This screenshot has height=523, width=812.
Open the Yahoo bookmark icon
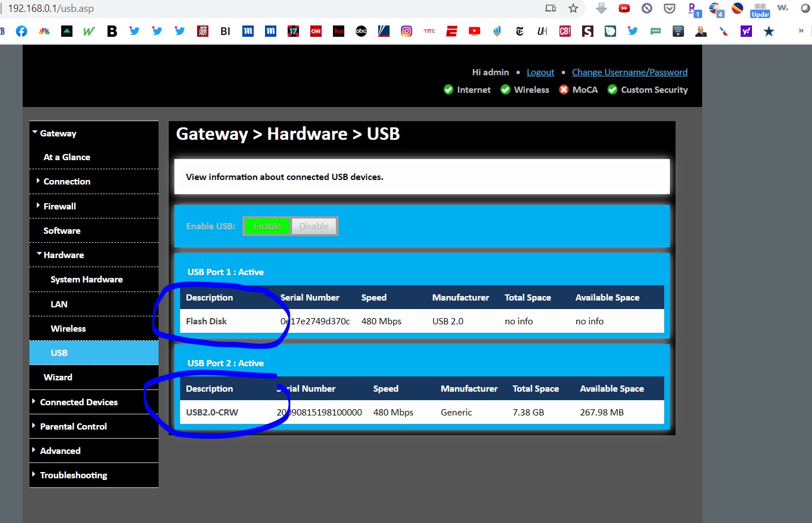click(x=746, y=31)
